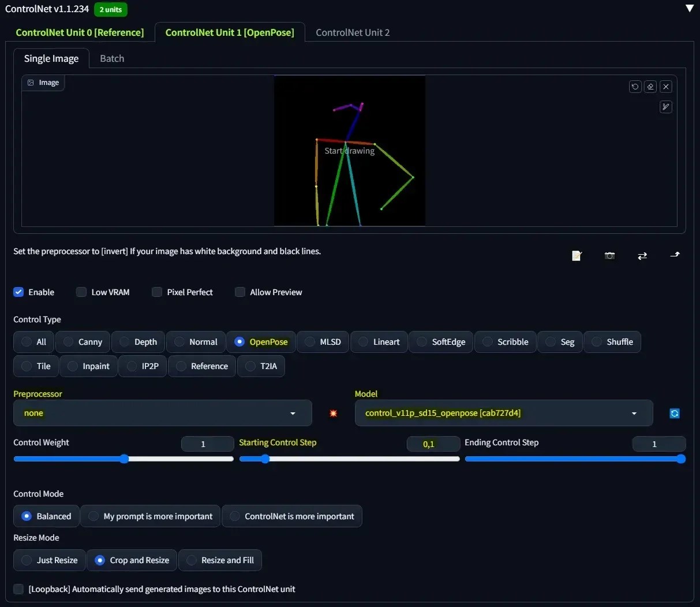This screenshot has width=700, height=607.
Task: Click the eraser icon on the image canvas
Action: (650, 87)
